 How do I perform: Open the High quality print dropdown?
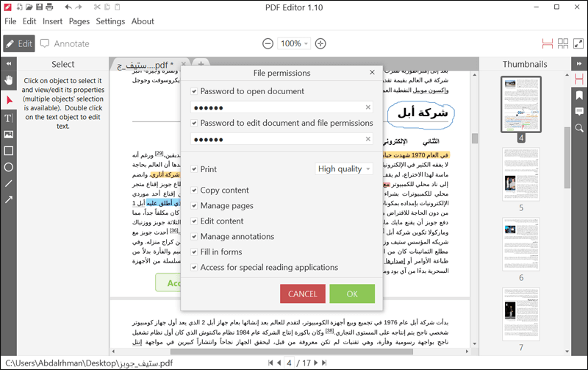[344, 169]
